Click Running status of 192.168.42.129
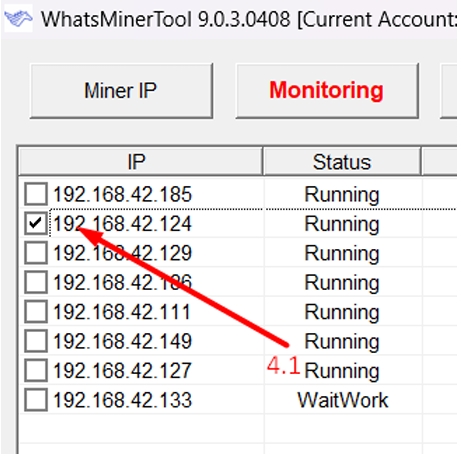Viewport: 461px width, 459px height. point(342,254)
